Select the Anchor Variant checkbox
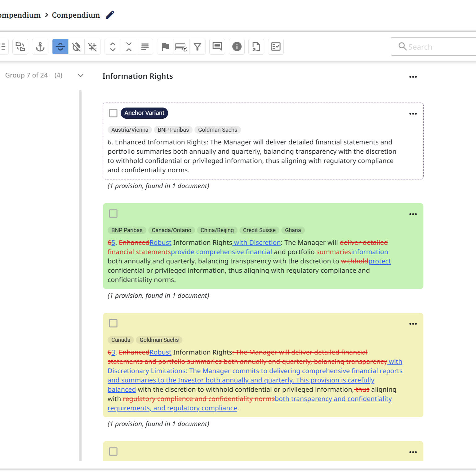Image resolution: width=476 pixels, height=476 pixels. (113, 113)
